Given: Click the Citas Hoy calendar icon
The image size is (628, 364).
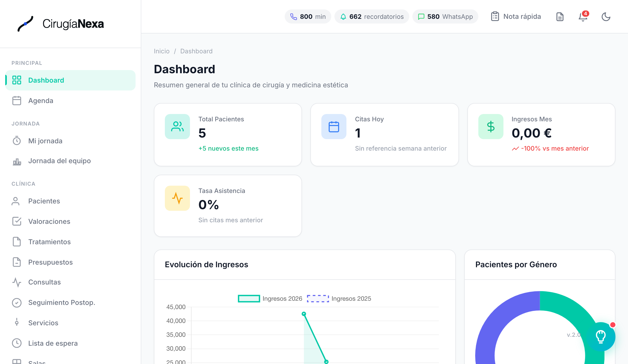Looking at the screenshot, I should [334, 127].
